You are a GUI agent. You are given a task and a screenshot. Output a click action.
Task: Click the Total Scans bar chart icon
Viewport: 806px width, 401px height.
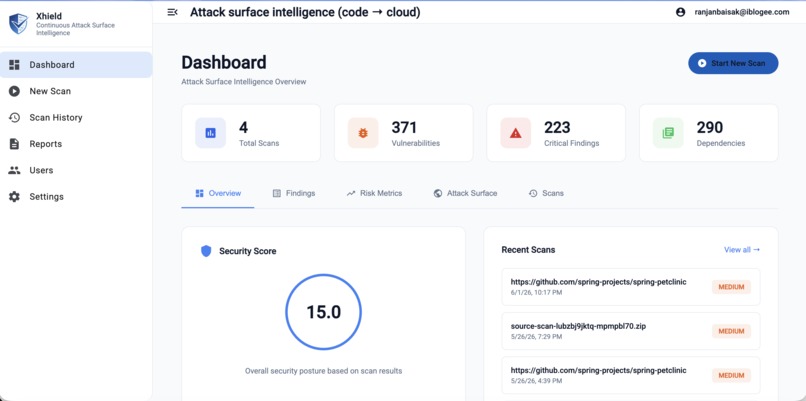point(210,133)
